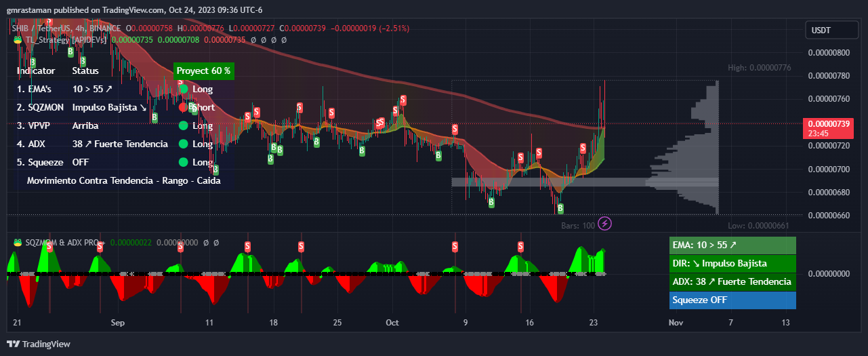Click green status dot in the EMA's row

(184, 89)
